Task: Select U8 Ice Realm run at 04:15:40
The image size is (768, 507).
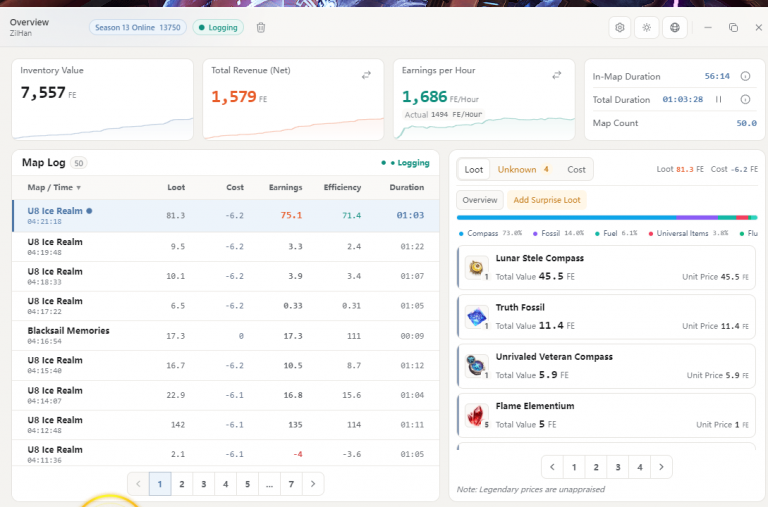Action: coord(225,365)
